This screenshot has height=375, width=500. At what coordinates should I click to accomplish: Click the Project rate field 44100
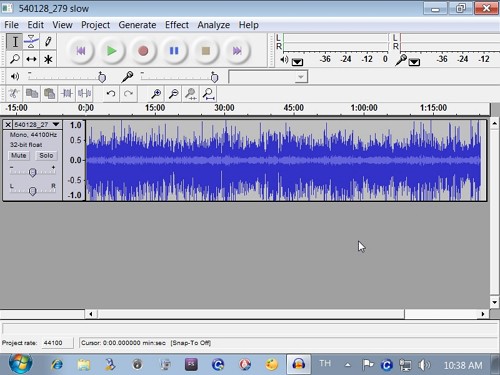57,343
